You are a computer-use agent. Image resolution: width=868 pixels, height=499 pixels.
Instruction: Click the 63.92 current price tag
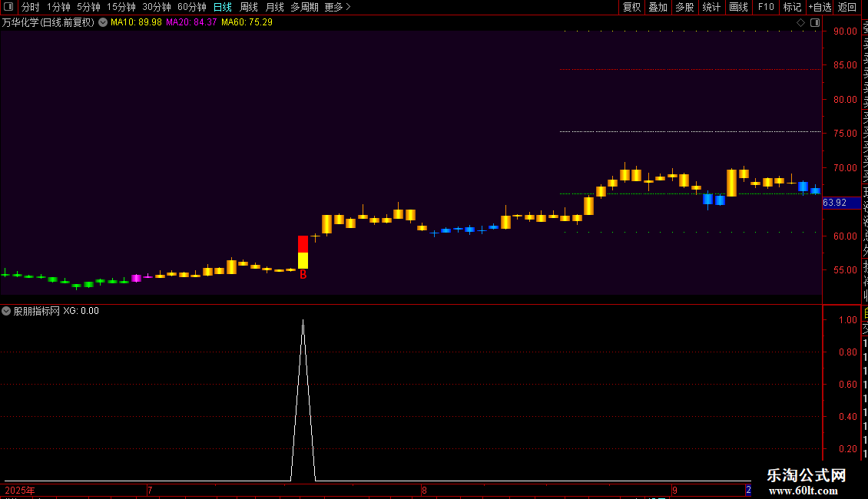841,203
